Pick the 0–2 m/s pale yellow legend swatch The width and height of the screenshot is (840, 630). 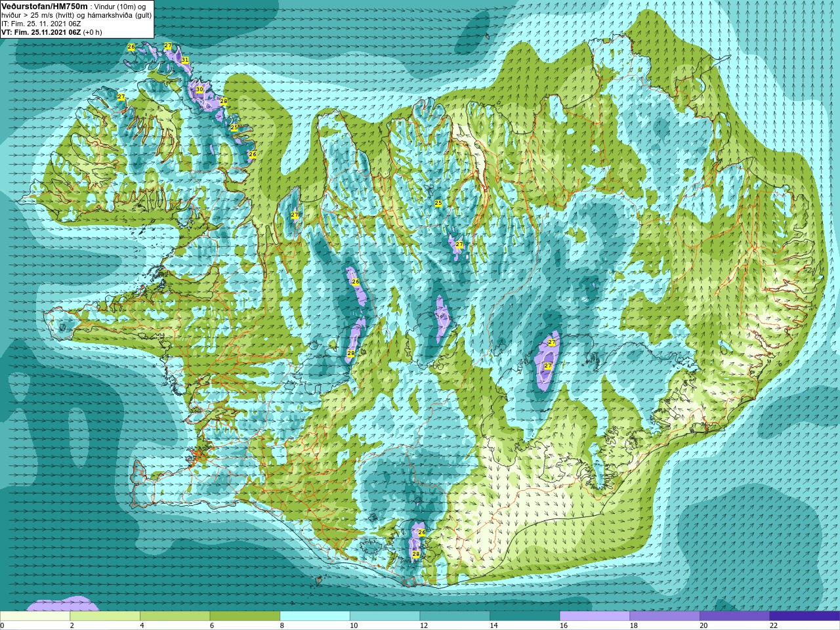tap(35, 616)
